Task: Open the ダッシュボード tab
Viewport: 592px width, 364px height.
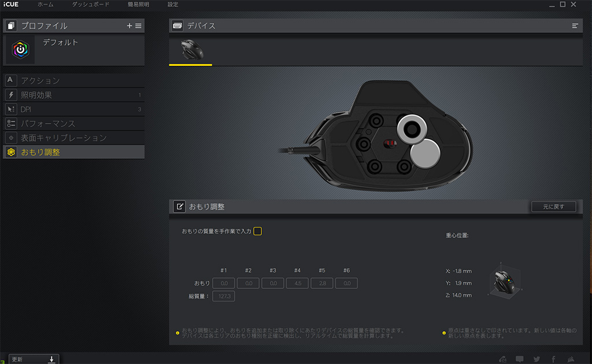Action: [91, 5]
